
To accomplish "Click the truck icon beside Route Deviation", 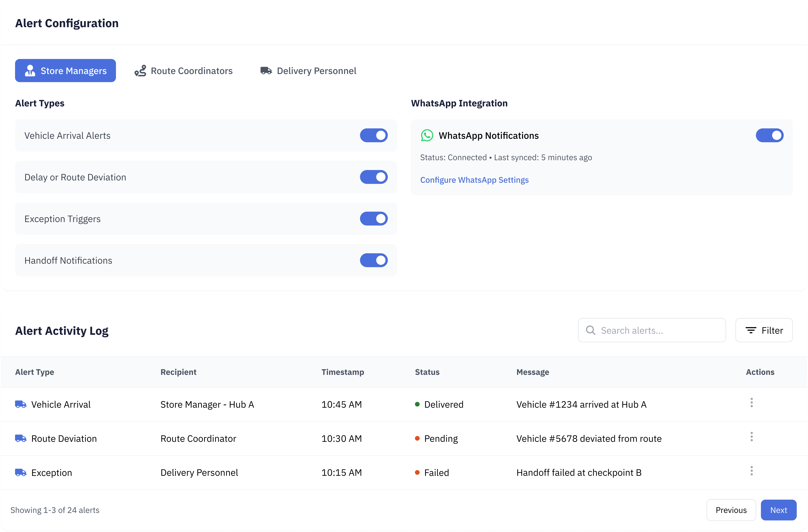I will pyautogui.click(x=21, y=438).
